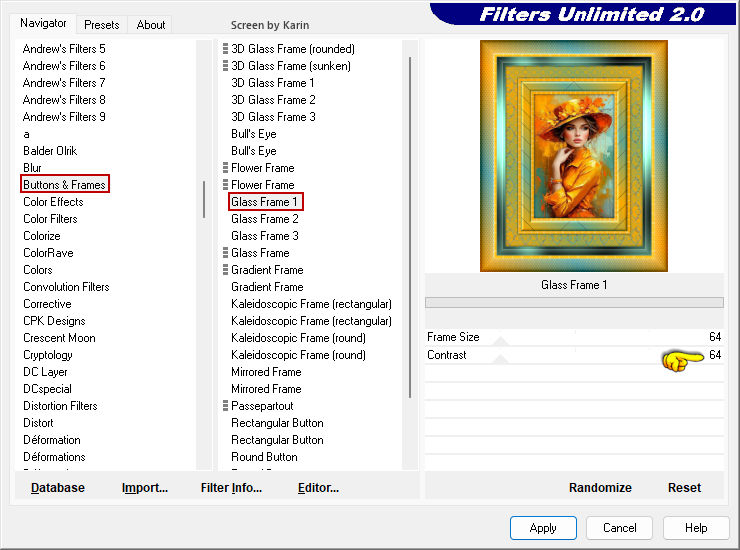Click the Import... button
Viewport: 740px width, 550px height.
coord(145,488)
